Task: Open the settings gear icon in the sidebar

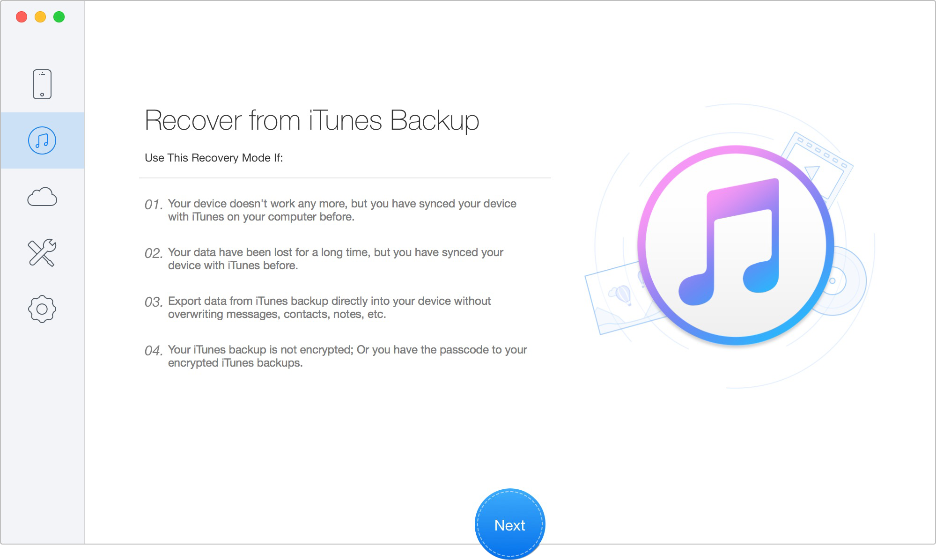Action: (x=42, y=309)
